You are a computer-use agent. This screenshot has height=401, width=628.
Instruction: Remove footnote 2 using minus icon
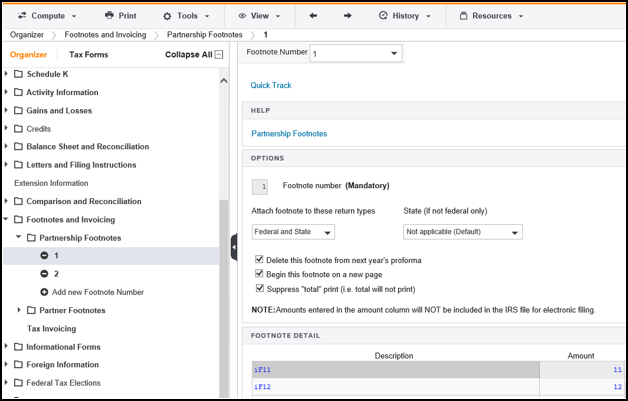(44, 274)
